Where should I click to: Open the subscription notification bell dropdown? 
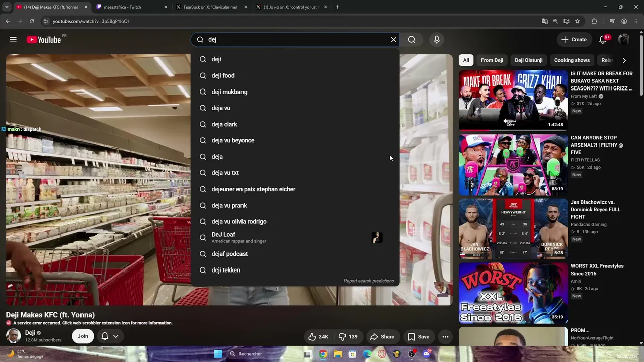110,336
